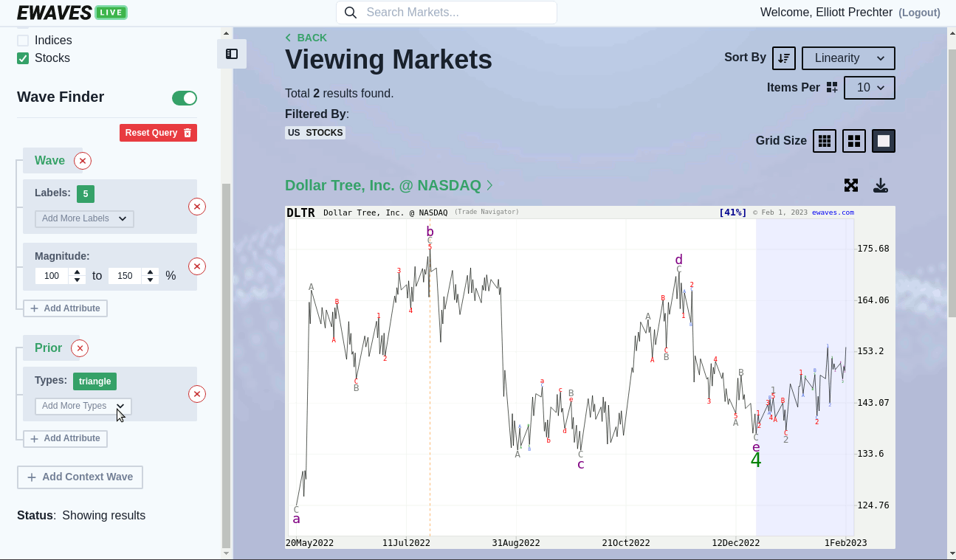Click the US STOCKS filter tag
956x560 pixels.
315,133
